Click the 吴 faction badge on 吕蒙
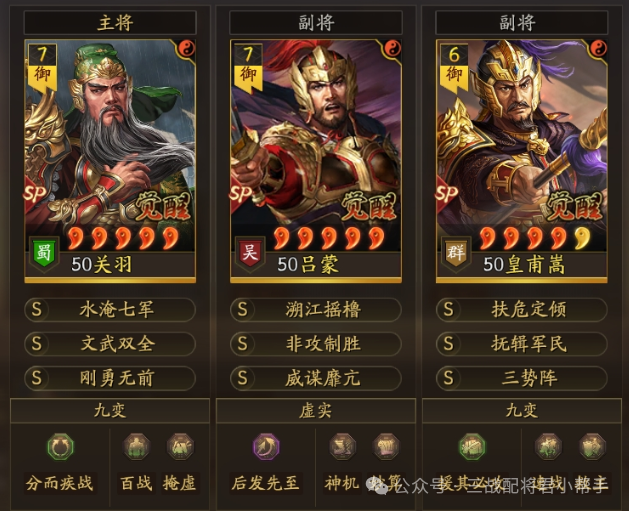This screenshot has height=511, width=629. [x=250, y=253]
